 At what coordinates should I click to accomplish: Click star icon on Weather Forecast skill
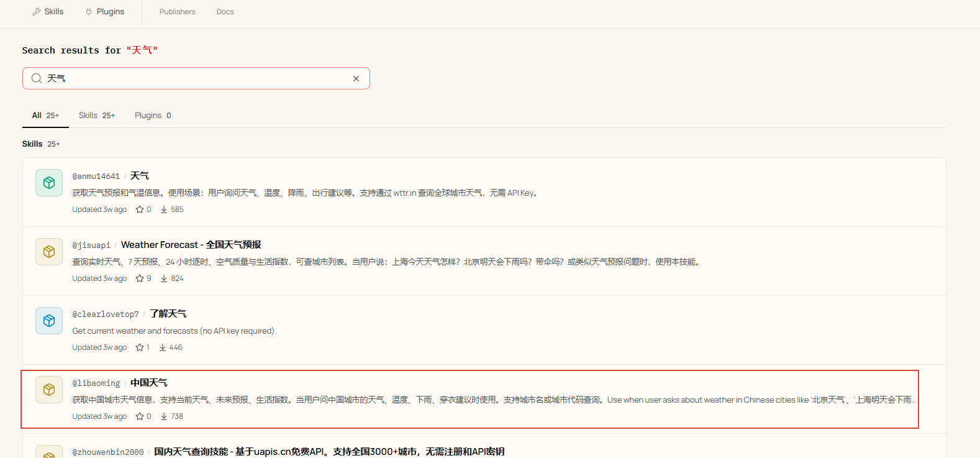pyautogui.click(x=140, y=278)
